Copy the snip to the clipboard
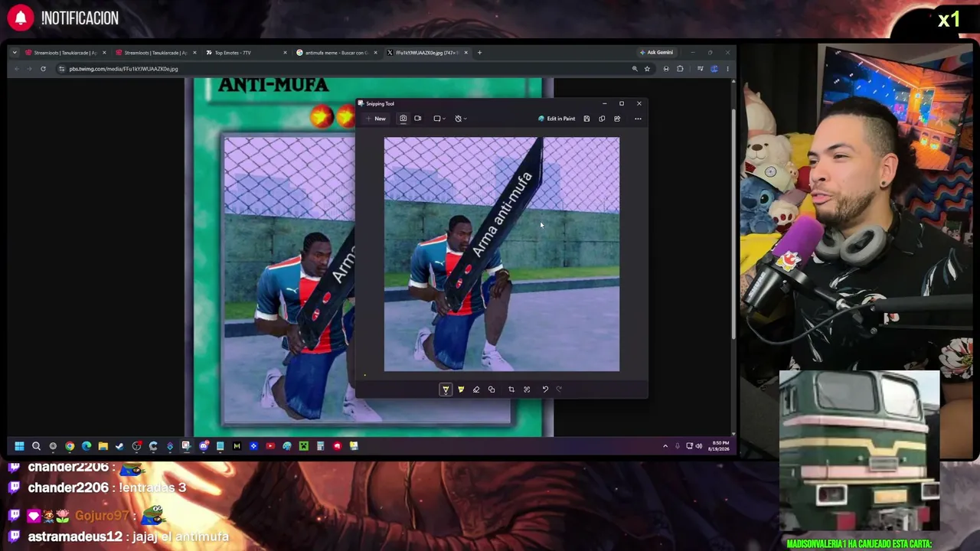 [602, 119]
